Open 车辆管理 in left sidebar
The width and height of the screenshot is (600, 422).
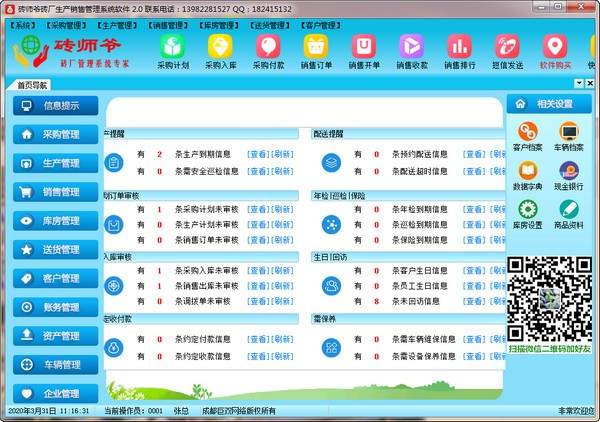(x=53, y=364)
